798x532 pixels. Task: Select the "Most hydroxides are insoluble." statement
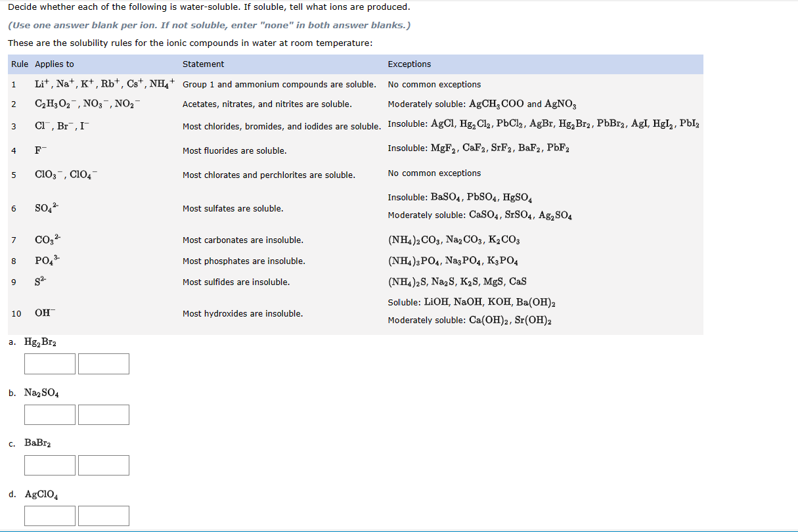pyautogui.click(x=243, y=314)
